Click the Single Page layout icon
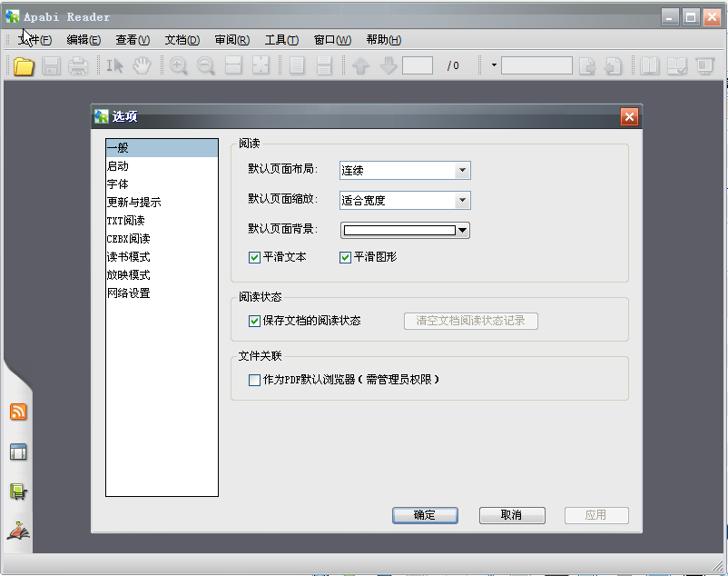Image resolution: width=728 pixels, height=576 pixels. coord(297,66)
